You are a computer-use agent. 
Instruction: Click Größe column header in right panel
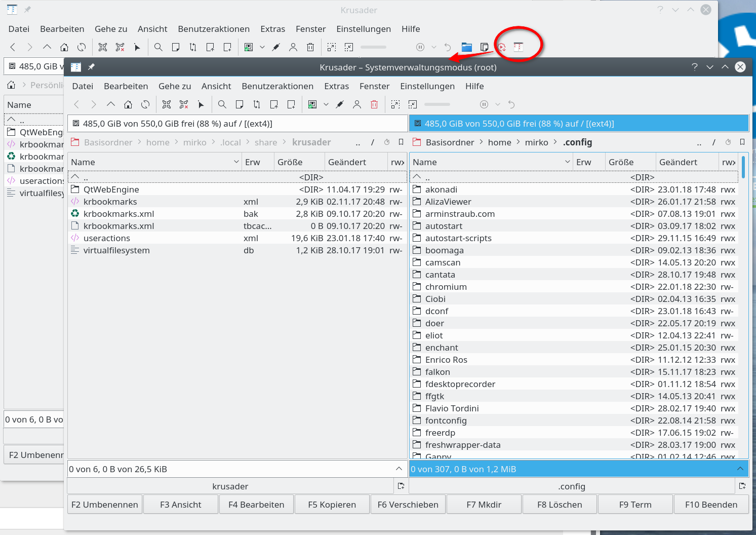tap(630, 162)
